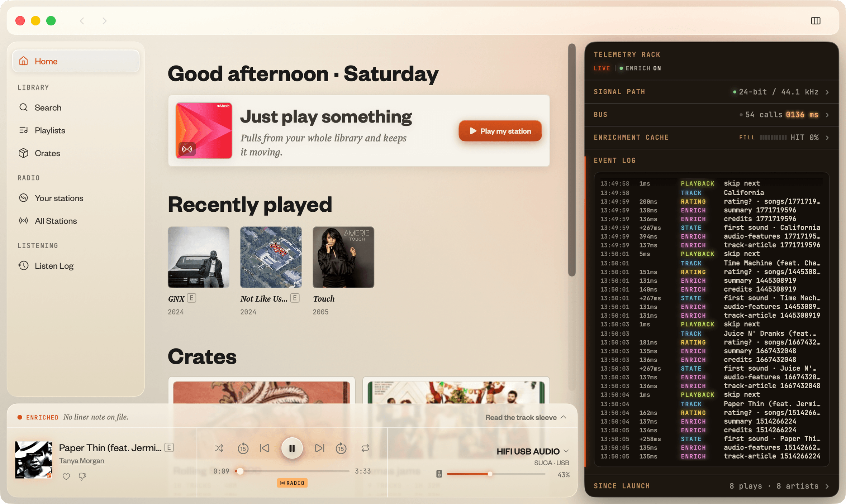The image size is (846, 504).
Task: Open the Listen Log
Action: click(x=76, y=266)
